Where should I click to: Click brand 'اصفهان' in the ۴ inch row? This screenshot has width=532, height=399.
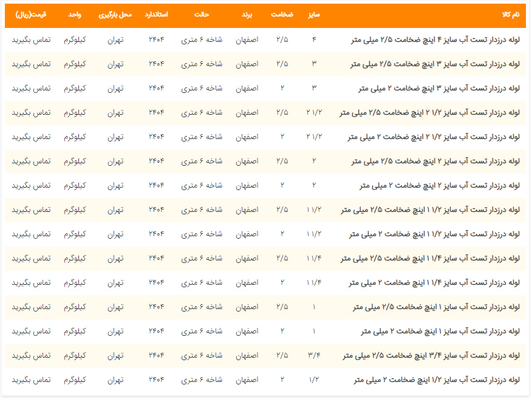coord(247,39)
